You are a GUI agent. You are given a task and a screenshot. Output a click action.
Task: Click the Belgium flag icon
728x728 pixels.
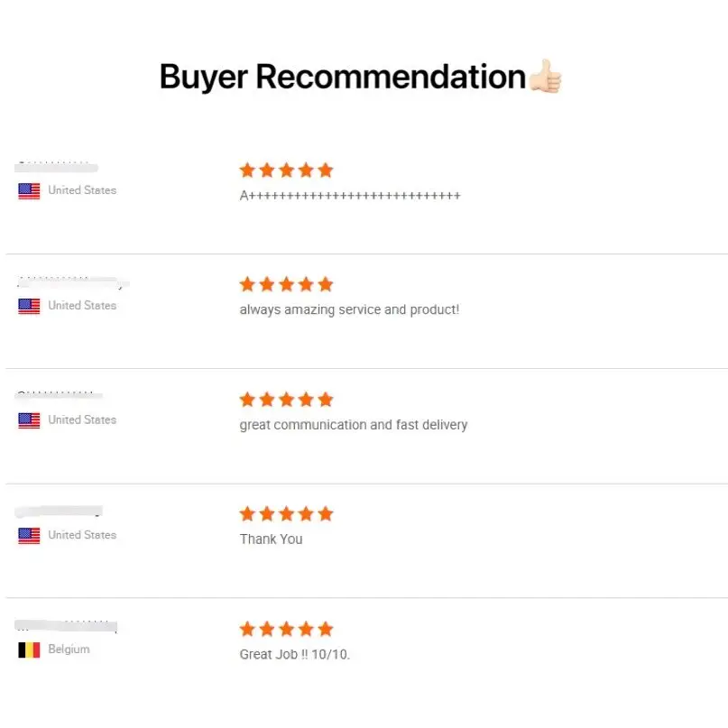pos(29,650)
